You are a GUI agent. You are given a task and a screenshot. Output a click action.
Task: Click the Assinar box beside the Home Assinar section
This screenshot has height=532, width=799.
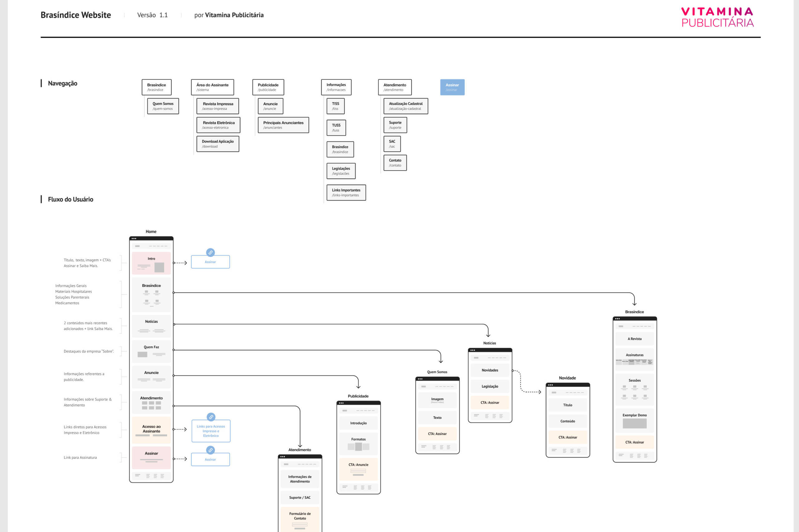click(x=211, y=459)
